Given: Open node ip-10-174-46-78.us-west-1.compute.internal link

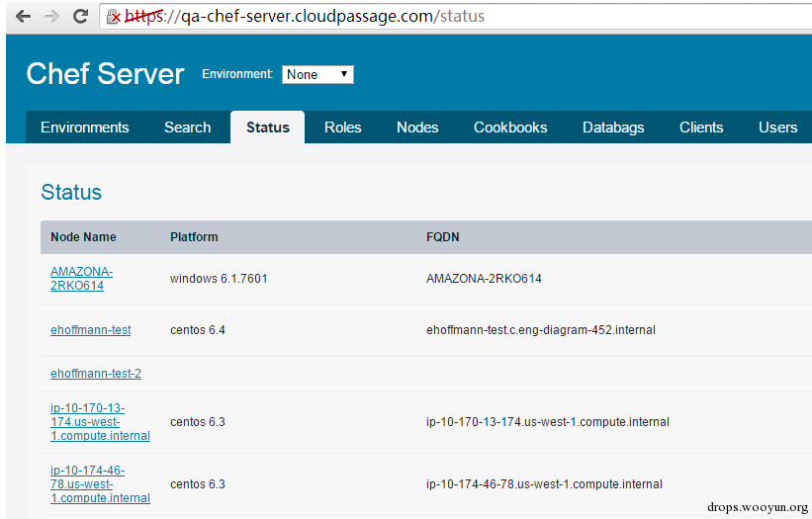Looking at the screenshot, I should 100,484.
